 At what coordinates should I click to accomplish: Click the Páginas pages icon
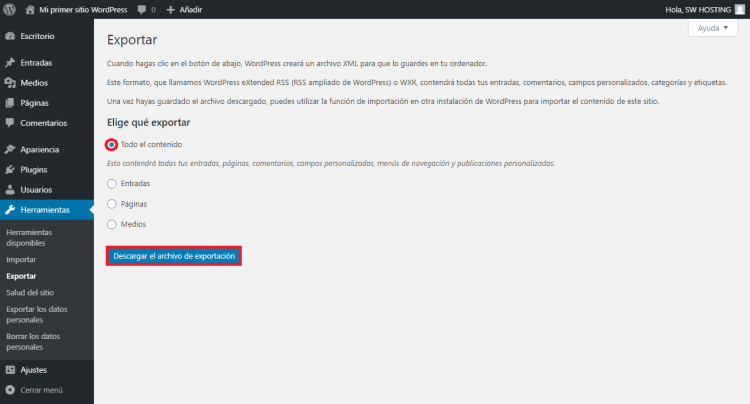[10, 103]
